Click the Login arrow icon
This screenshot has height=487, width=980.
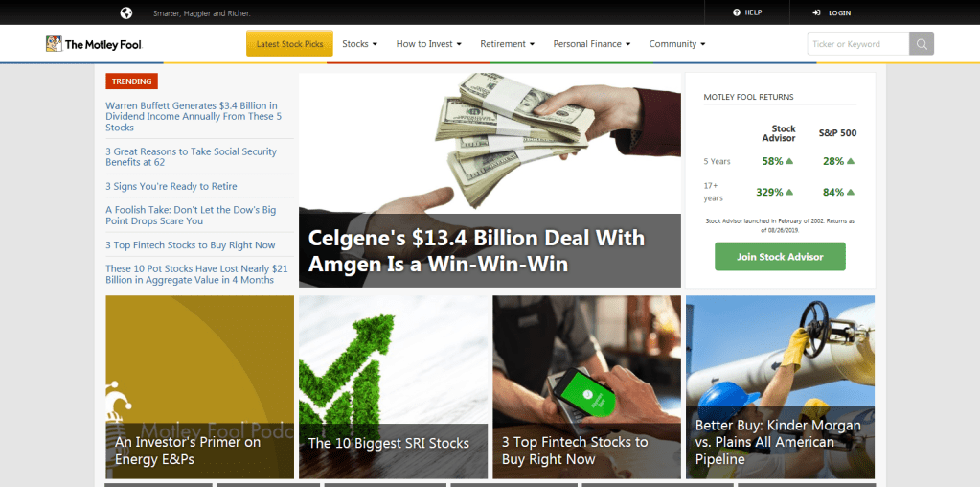tap(816, 12)
